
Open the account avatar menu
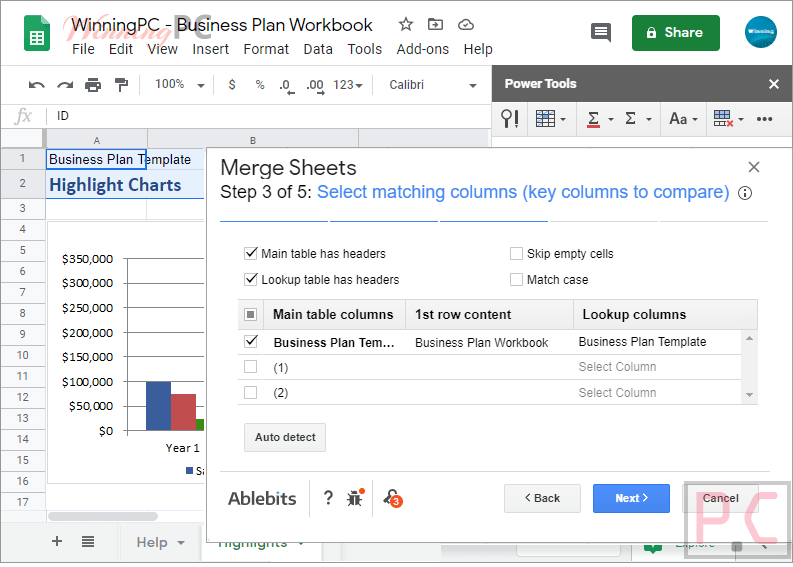coord(760,32)
